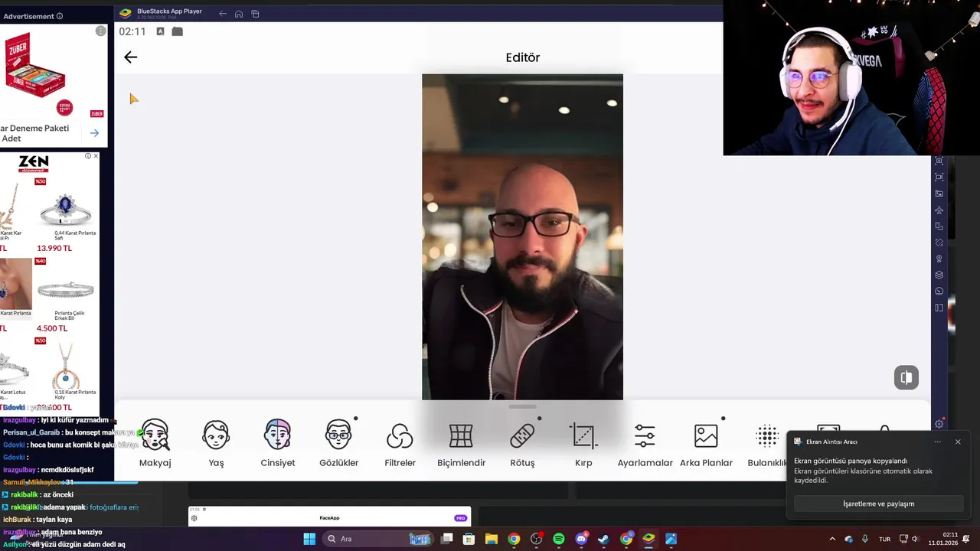This screenshot has height=551, width=980.
Task: Click BlueStacks sidebar rotate screen icon
Action: (939, 227)
